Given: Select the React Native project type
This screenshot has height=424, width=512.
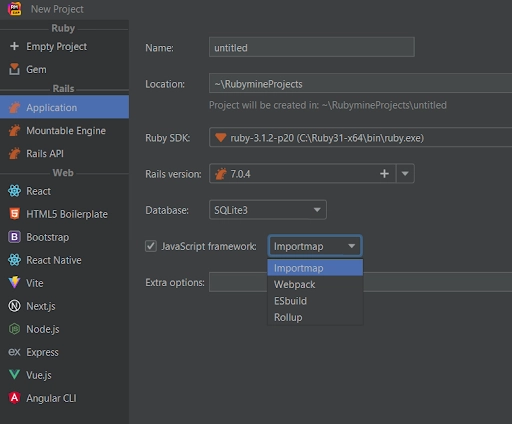Looking at the screenshot, I should (x=64, y=260).
